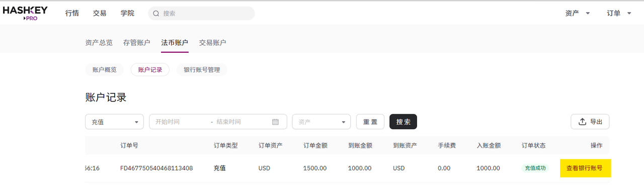The height and width of the screenshot is (192, 644).
Task: Open 行情 in top navigation
Action: click(72, 13)
